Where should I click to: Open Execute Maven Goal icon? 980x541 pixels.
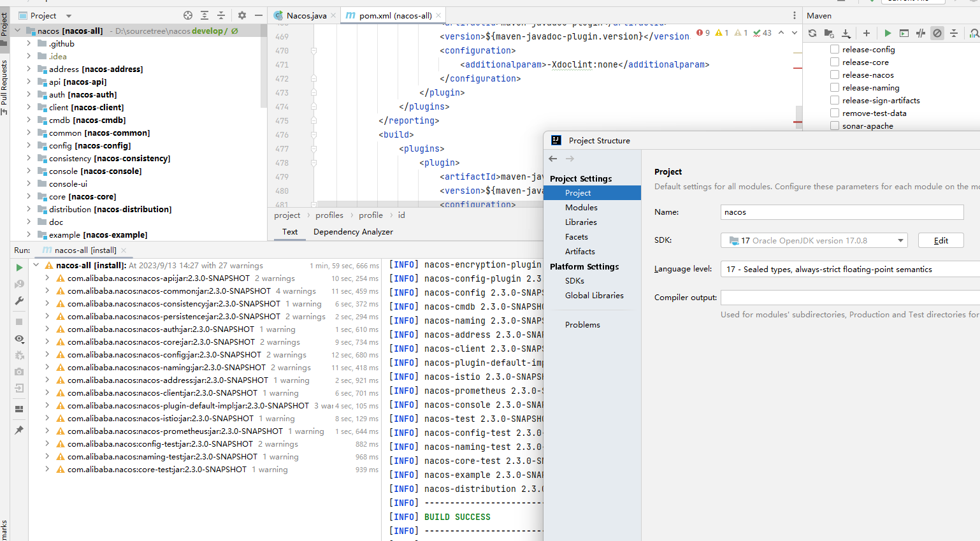click(904, 33)
